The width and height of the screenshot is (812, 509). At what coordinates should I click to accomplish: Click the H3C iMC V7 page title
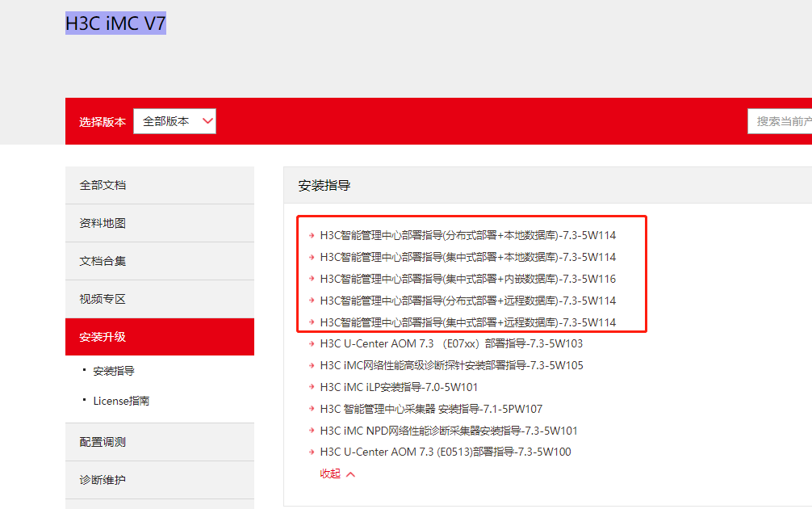(115, 23)
